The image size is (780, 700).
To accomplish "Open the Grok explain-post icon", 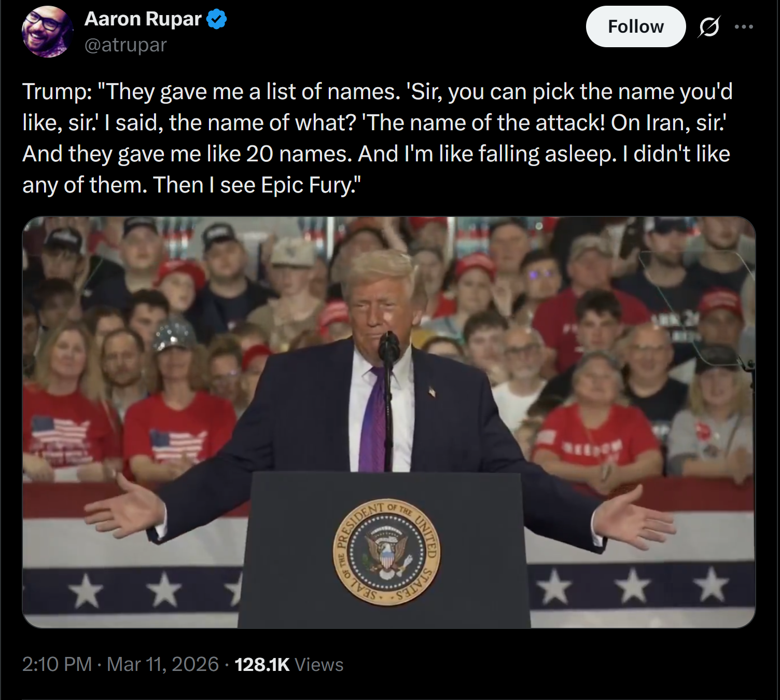I will 708,26.
